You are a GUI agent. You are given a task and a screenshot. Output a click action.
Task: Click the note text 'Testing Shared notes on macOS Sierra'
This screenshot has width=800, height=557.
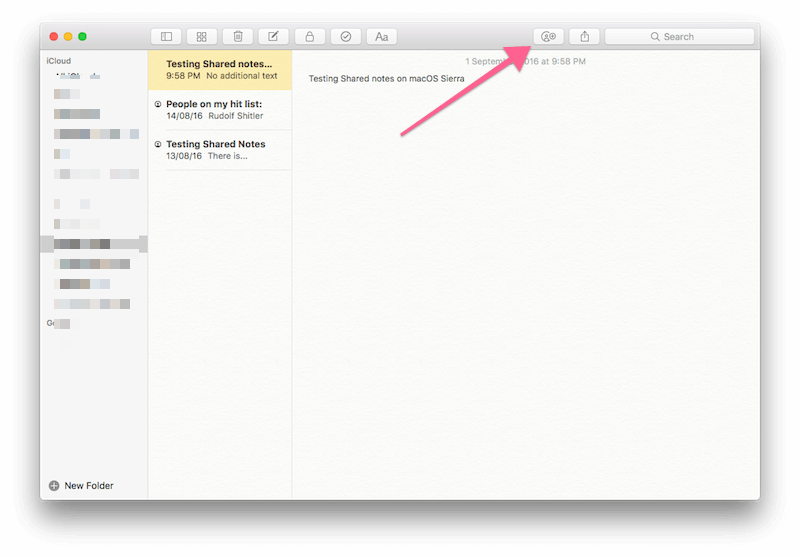click(386, 79)
